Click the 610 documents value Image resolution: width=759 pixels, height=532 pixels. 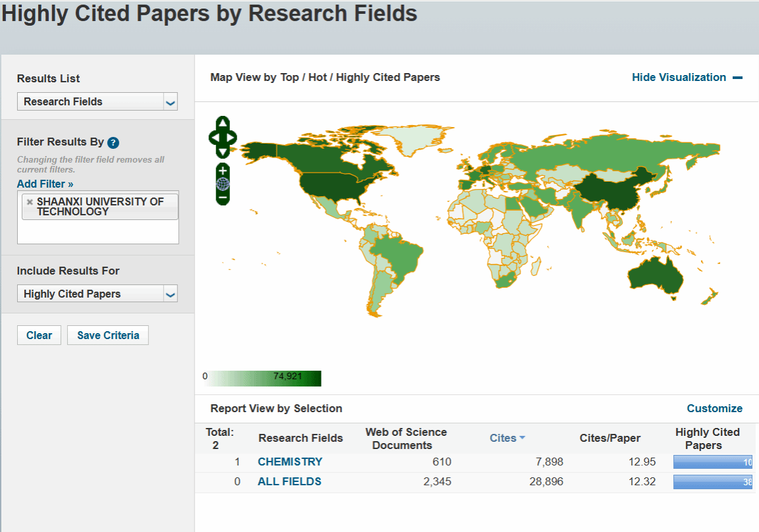[x=442, y=462]
